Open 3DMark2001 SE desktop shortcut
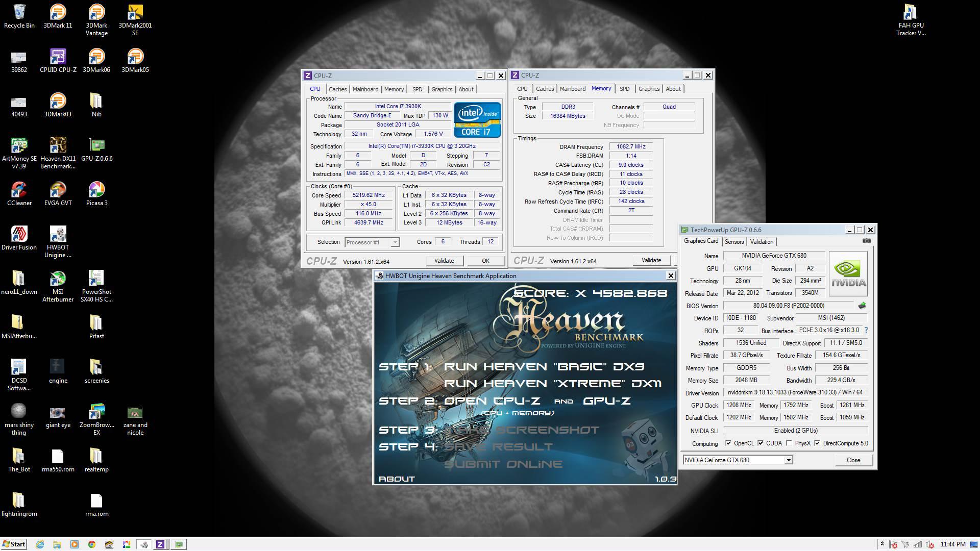Viewport: 980px width, 551px height. click(135, 19)
